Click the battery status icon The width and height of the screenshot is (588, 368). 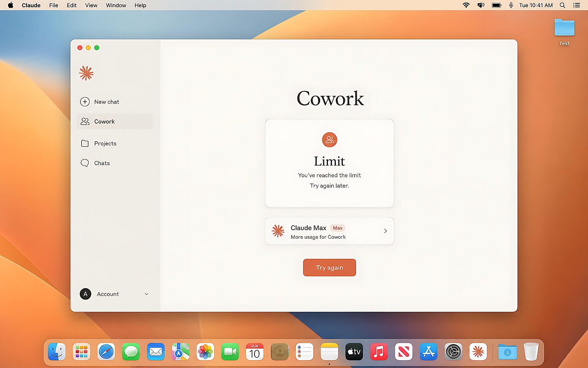click(496, 5)
